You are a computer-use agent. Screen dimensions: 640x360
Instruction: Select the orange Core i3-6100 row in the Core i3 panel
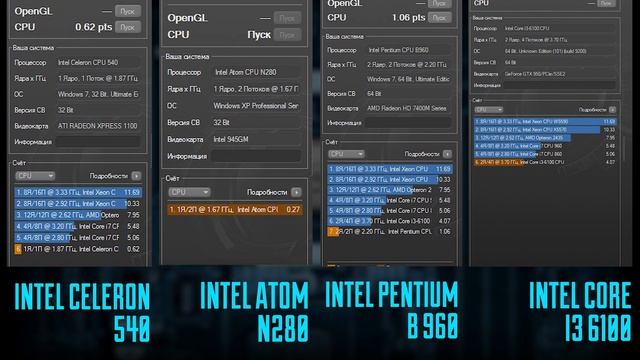(545, 162)
